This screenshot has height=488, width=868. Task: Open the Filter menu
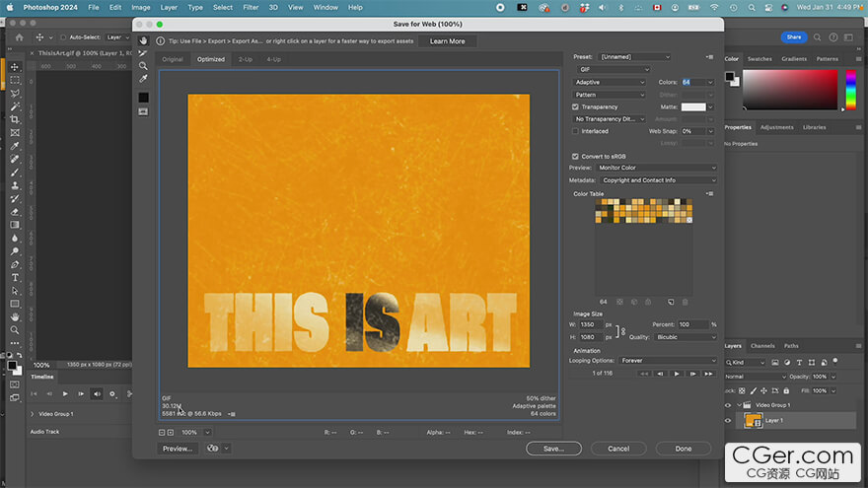[x=251, y=7]
